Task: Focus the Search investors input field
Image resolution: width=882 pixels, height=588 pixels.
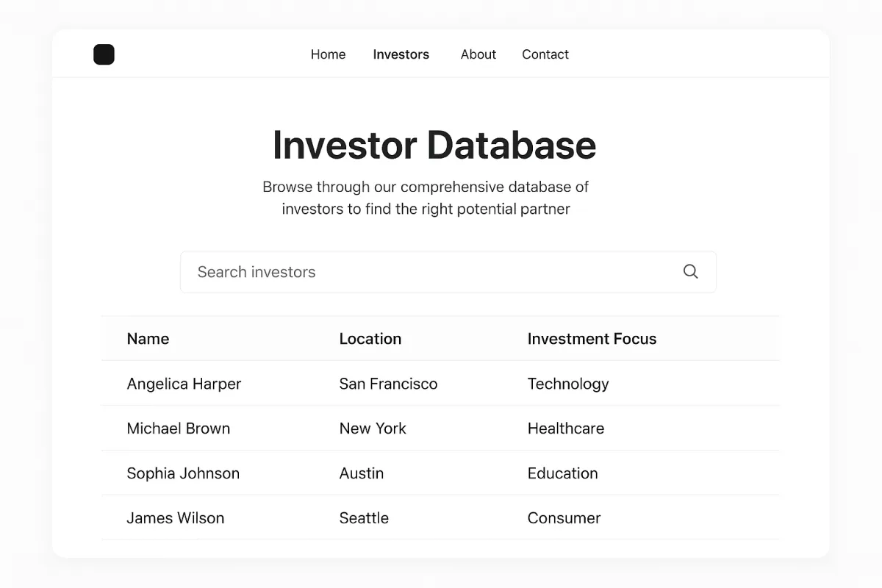Action: (x=426, y=272)
